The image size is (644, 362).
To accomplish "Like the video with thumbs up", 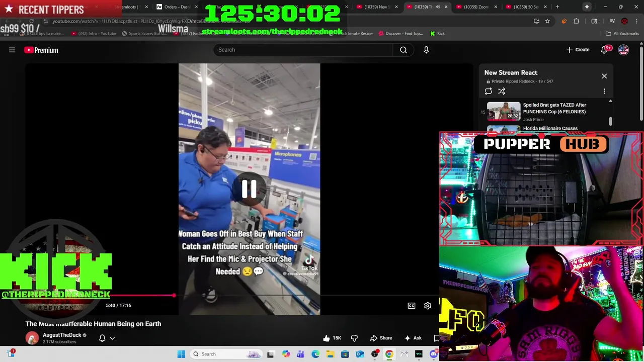I will (x=332, y=338).
